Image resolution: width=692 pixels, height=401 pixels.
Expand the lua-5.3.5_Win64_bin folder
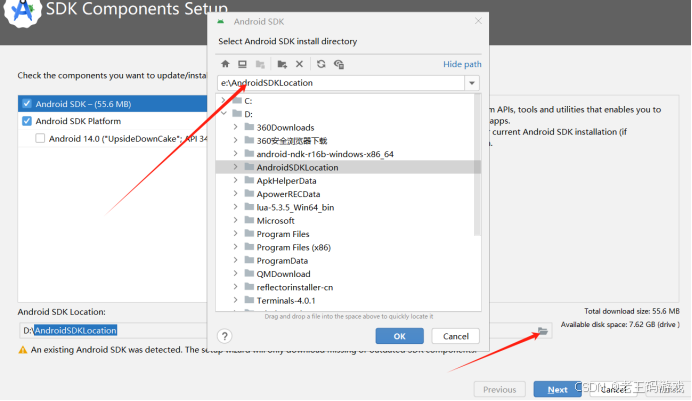click(236, 206)
